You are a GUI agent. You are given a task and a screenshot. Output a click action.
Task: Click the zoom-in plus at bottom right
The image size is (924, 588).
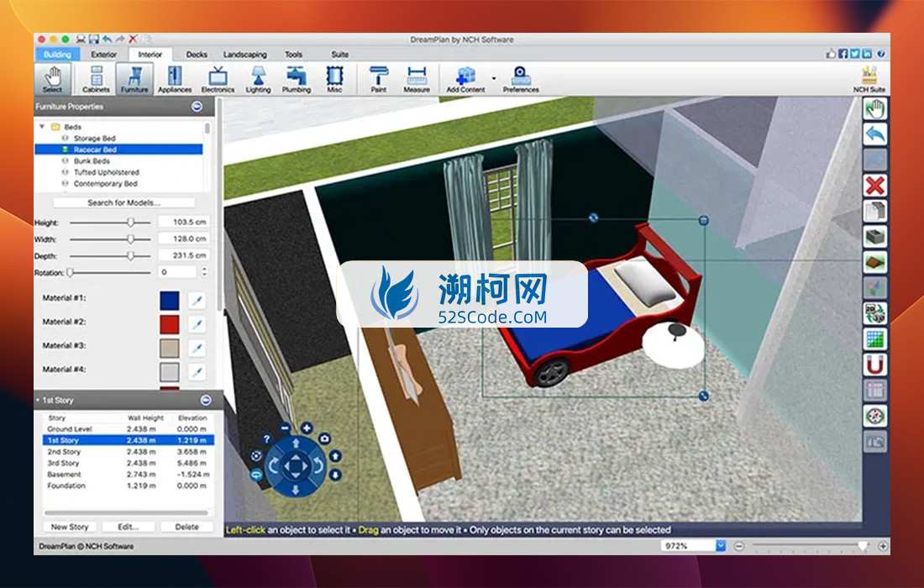[883, 546]
